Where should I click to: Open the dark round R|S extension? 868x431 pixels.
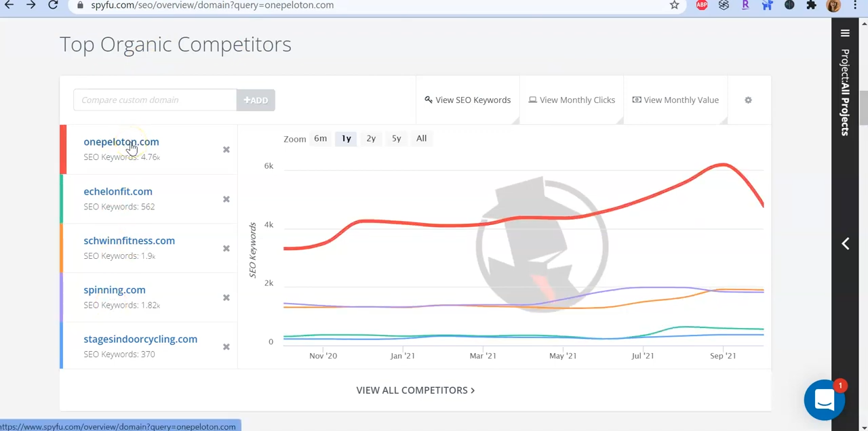pyautogui.click(x=789, y=5)
